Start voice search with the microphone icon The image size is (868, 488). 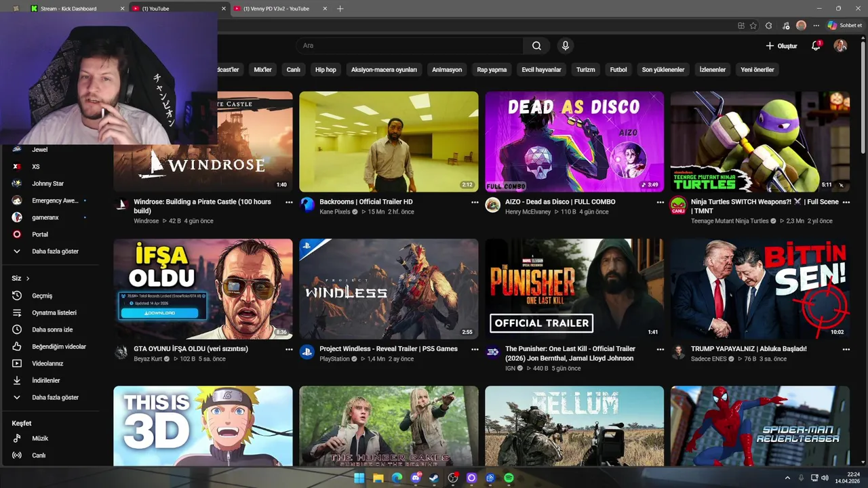pyautogui.click(x=565, y=45)
